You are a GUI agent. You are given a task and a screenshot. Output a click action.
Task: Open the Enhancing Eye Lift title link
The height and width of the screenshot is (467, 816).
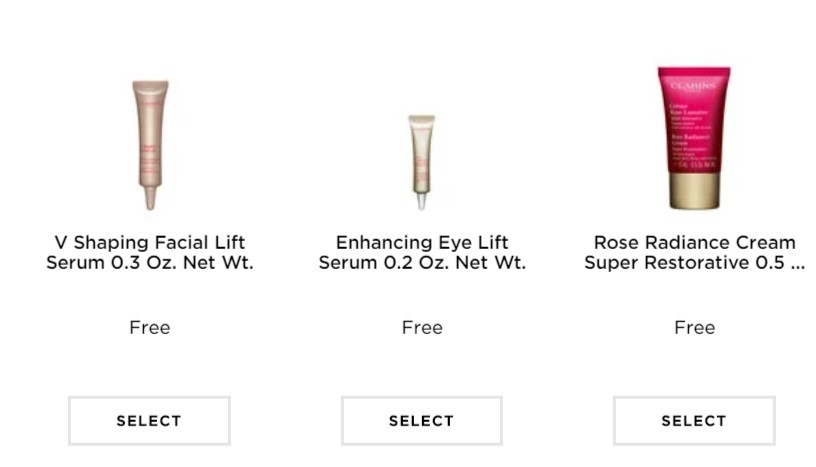pos(422,253)
